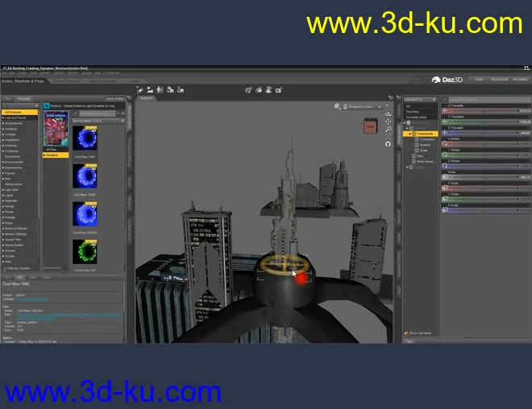Image resolution: width=532 pixels, height=409 pixels.
Task: Click the Work Offline button
Action: [115, 98]
